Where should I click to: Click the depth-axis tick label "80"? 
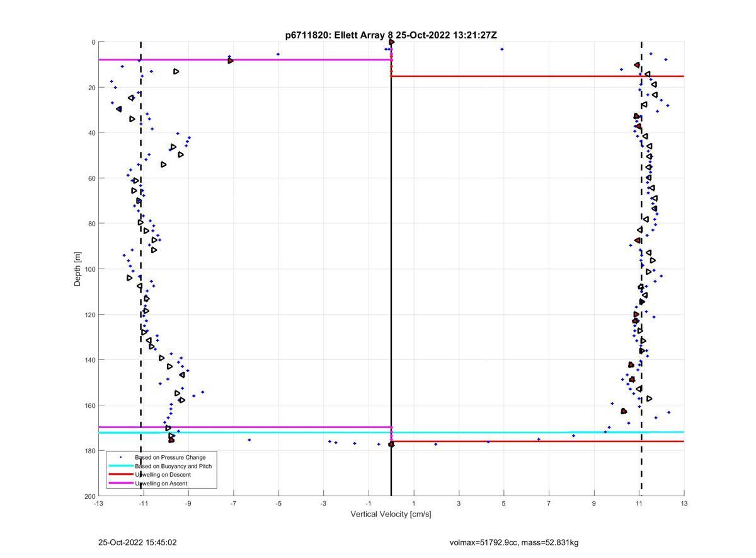coord(92,224)
